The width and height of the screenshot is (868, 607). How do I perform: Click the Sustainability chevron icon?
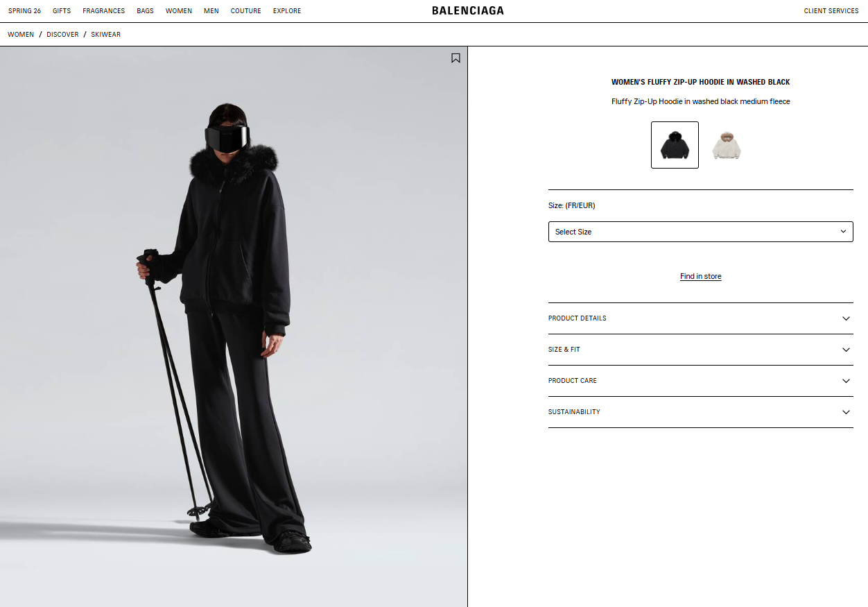coord(846,412)
